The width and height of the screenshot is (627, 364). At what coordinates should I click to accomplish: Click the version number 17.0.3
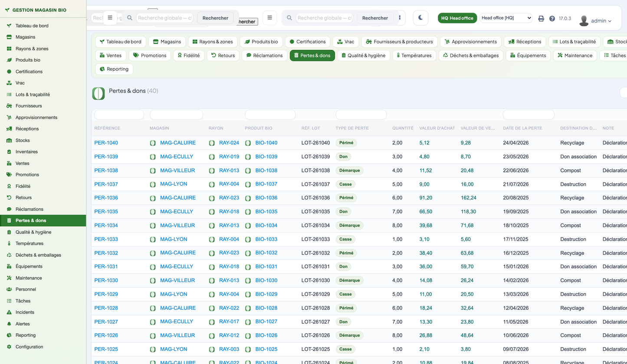tap(565, 19)
